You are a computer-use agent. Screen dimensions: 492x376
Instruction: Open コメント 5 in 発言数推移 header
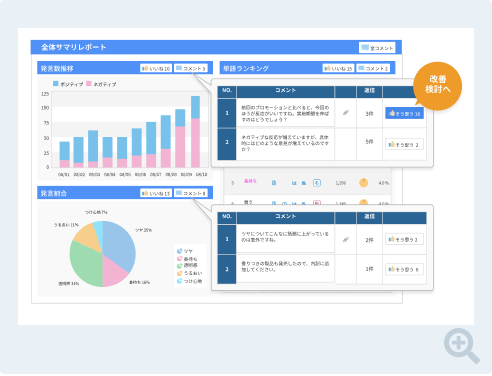click(x=191, y=68)
